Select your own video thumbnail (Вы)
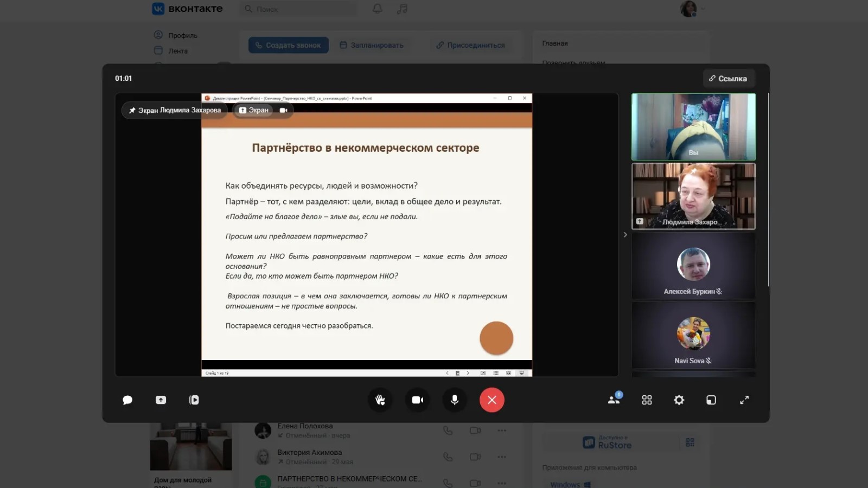The image size is (868, 488). point(693,127)
